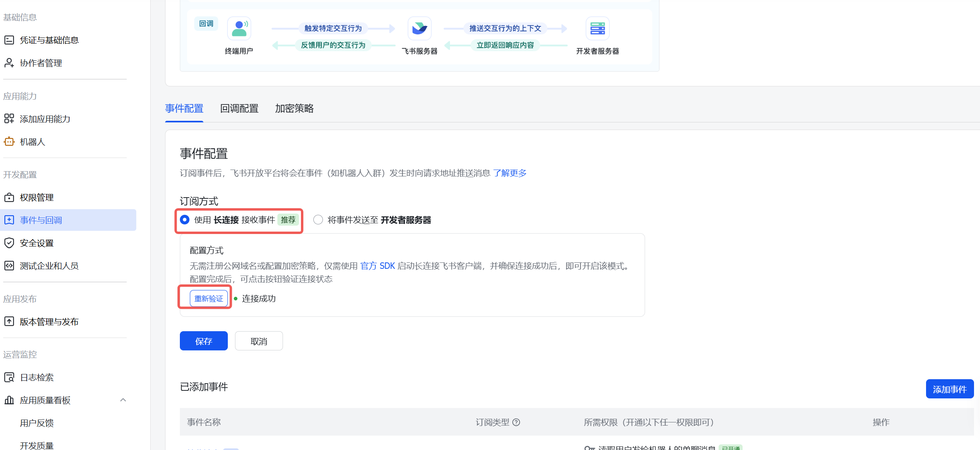Open the 了解更多 link

tap(510, 173)
